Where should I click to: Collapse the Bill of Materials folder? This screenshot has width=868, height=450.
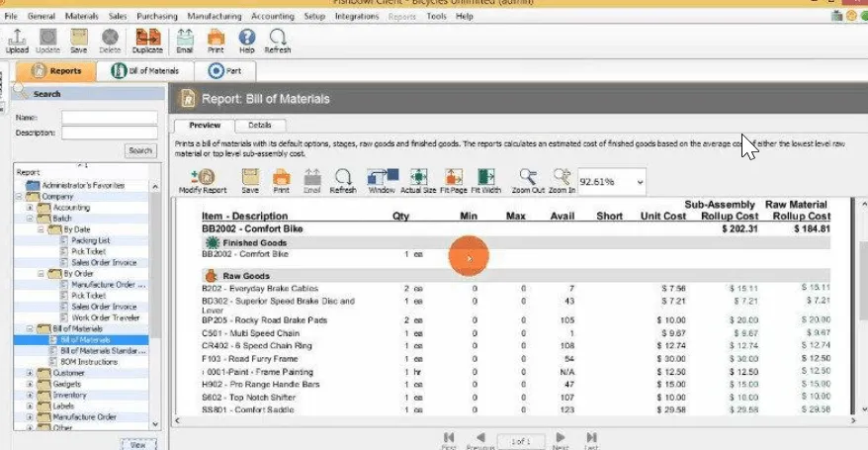(30, 328)
